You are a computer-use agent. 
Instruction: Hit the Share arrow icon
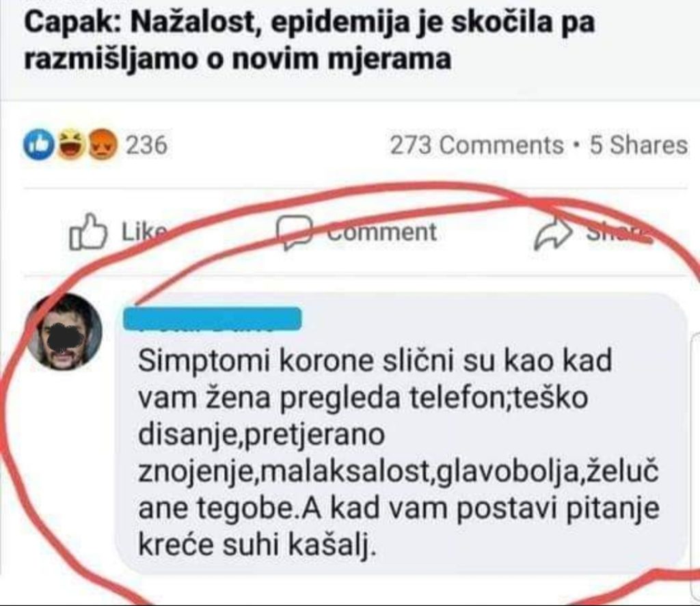(552, 234)
